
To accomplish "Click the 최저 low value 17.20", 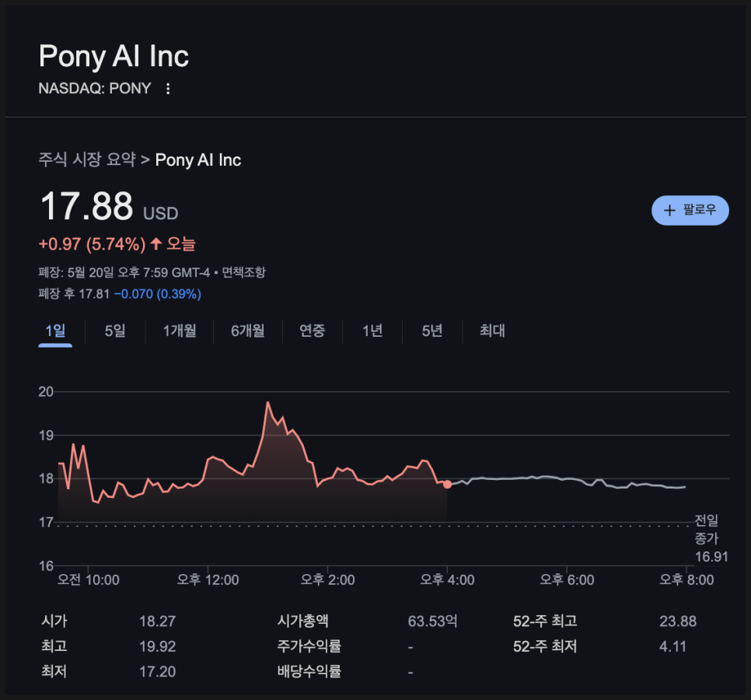I will tap(158, 672).
